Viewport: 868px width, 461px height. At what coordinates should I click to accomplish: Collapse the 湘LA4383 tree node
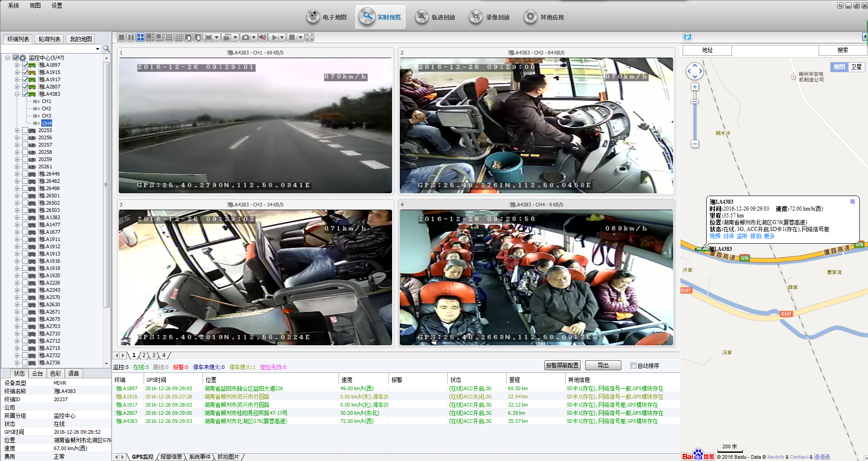coord(17,94)
